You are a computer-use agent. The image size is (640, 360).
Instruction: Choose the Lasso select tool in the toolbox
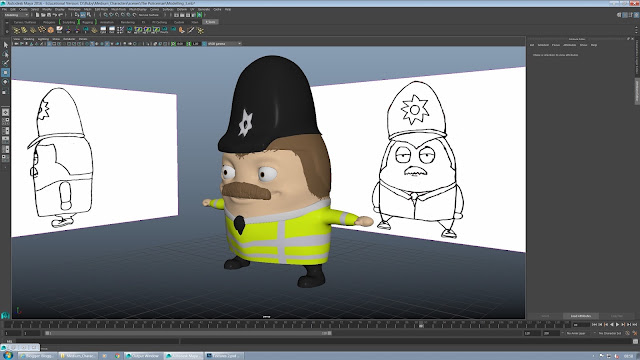coord(5,54)
